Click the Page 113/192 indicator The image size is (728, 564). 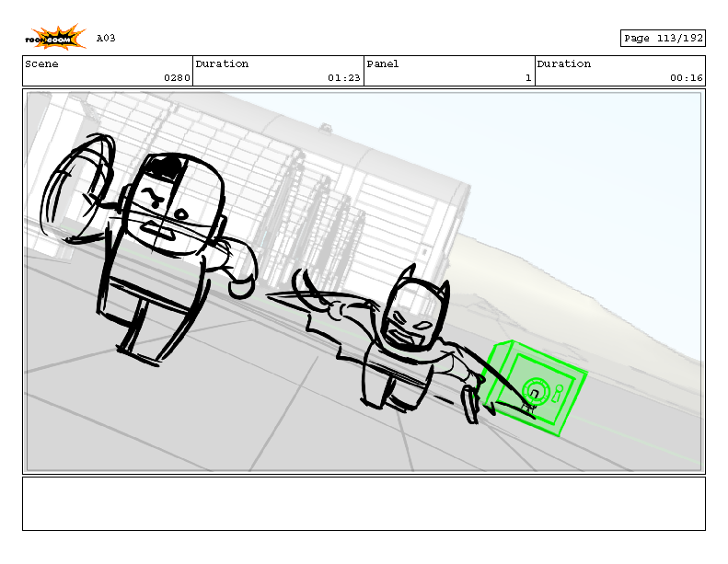(x=663, y=38)
